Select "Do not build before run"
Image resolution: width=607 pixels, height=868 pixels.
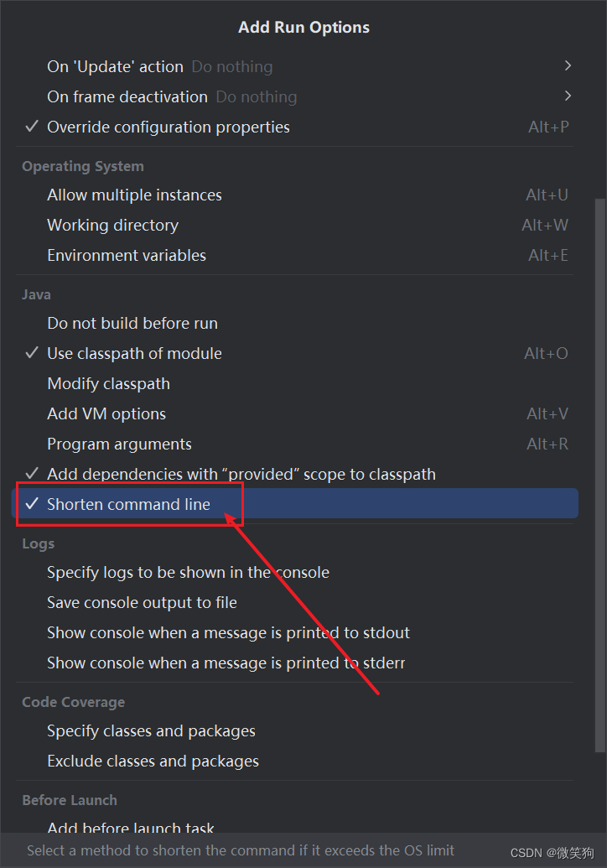pos(132,323)
